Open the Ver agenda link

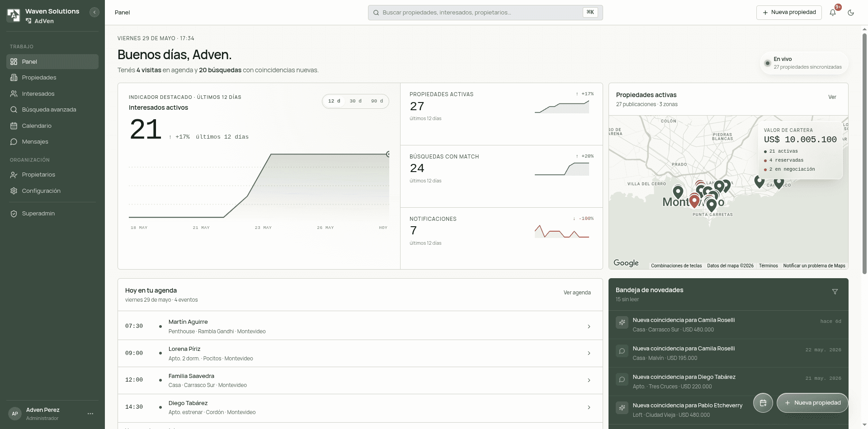pyautogui.click(x=577, y=293)
